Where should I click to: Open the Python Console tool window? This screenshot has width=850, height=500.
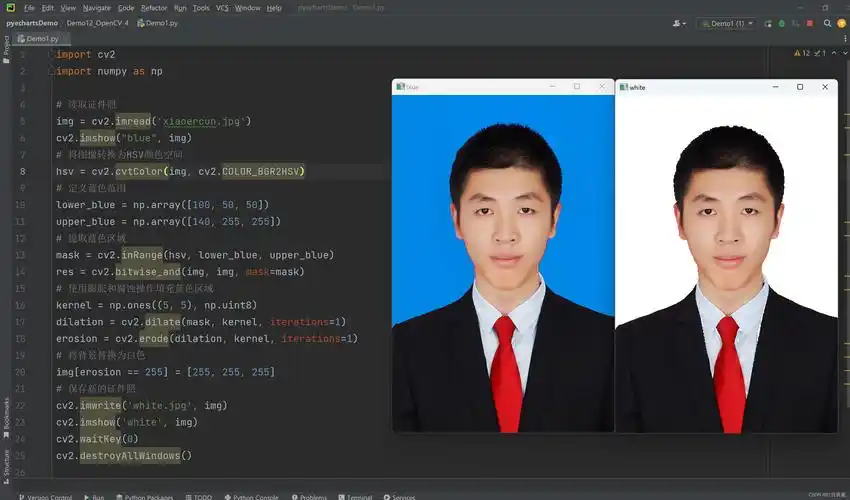250,496
